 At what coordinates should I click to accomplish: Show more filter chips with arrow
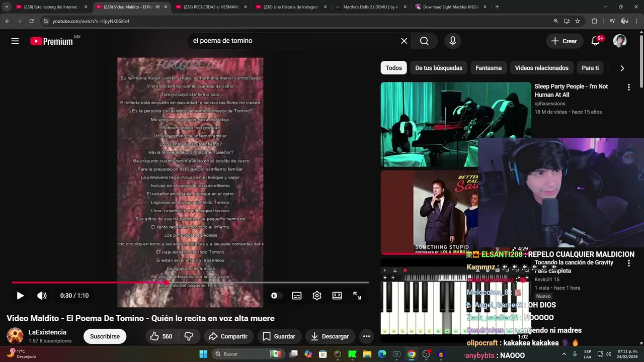pos(622,68)
